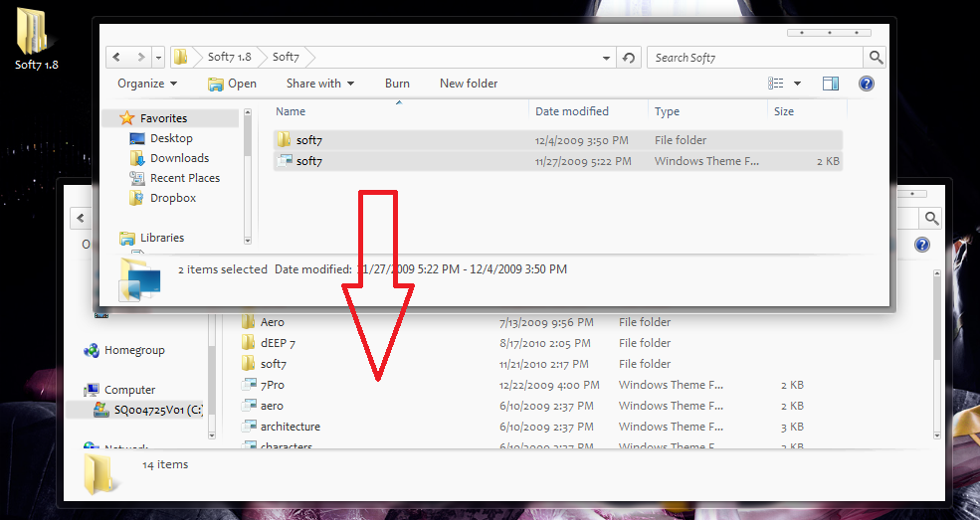
Task: Refresh the Soft7 folder view
Action: coord(628,58)
